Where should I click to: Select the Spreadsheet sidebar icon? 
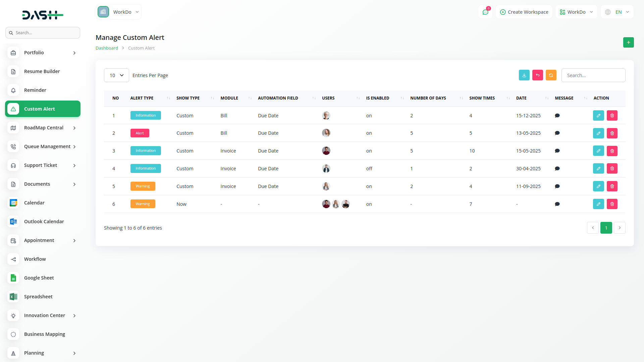[x=13, y=297]
